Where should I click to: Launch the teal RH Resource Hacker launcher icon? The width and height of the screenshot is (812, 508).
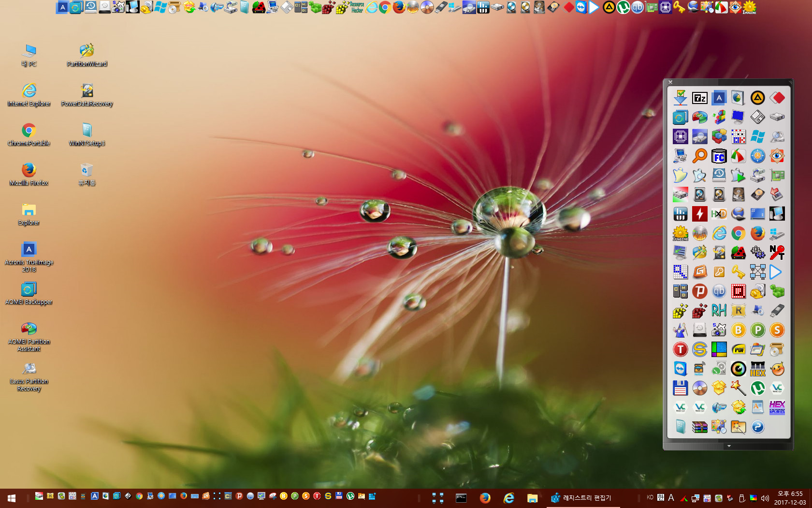[x=719, y=311]
